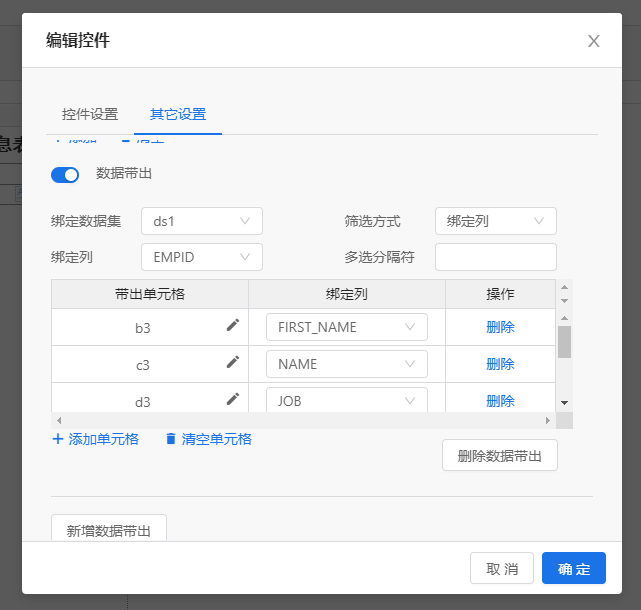Image resolution: width=641 pixels, height=610 pixels.
Task: Open the EMPID bound column dropdown
Action: coord(202,257)
